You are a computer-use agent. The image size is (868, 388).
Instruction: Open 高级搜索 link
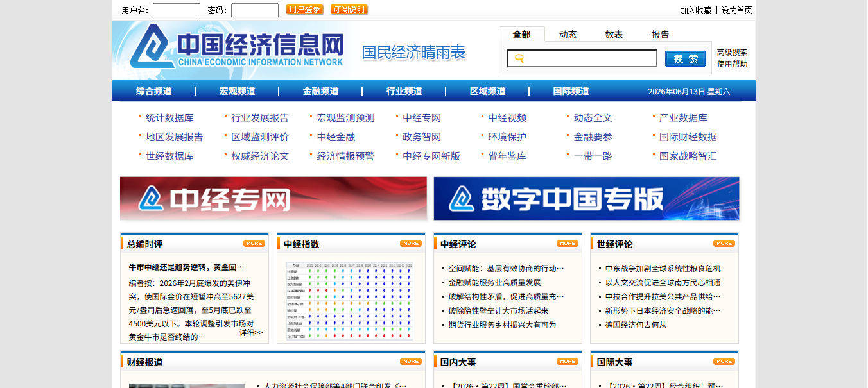click(733, 53)
